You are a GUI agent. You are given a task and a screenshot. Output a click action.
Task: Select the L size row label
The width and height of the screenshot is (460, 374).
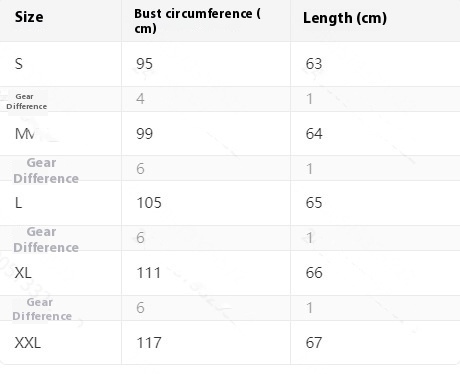click(19, 203)
